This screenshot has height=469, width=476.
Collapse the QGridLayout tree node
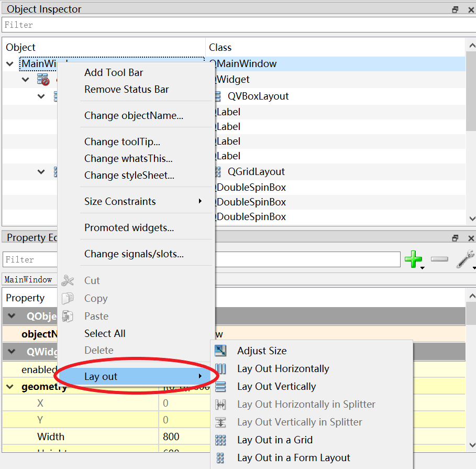[41, 172]
